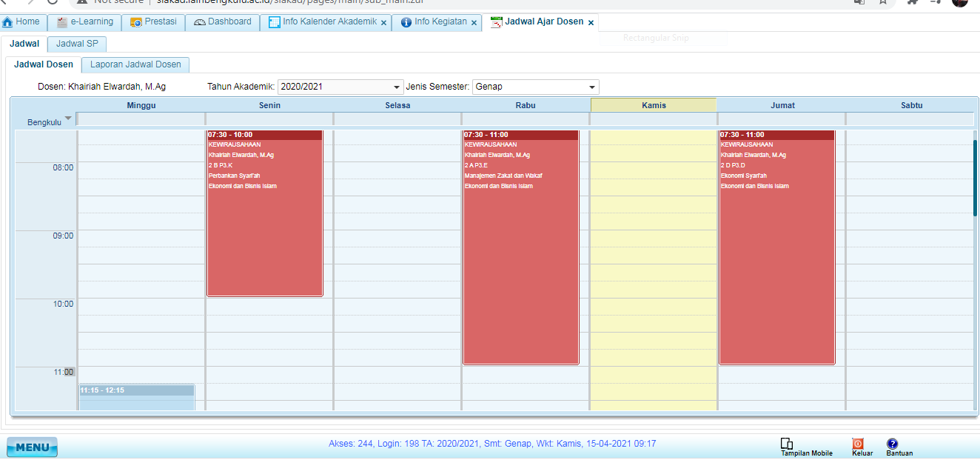Click the MENU button

[32, 447]
